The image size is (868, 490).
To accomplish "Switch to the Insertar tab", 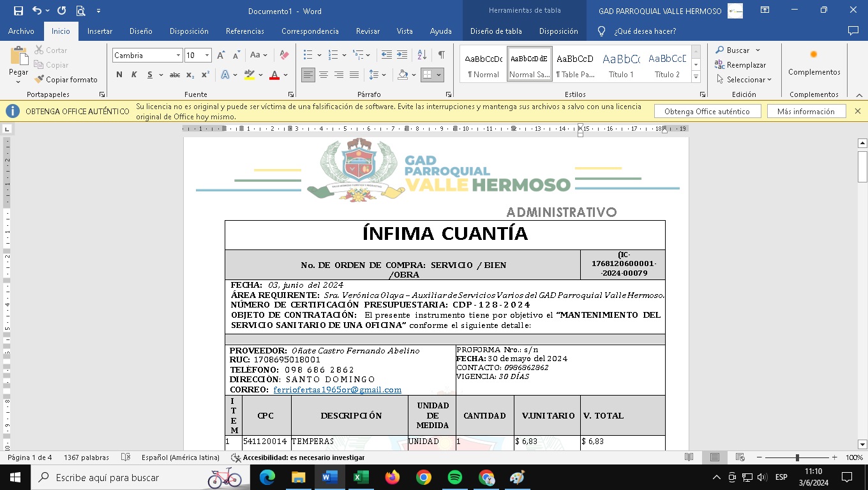I will click(x=100, y=31).
